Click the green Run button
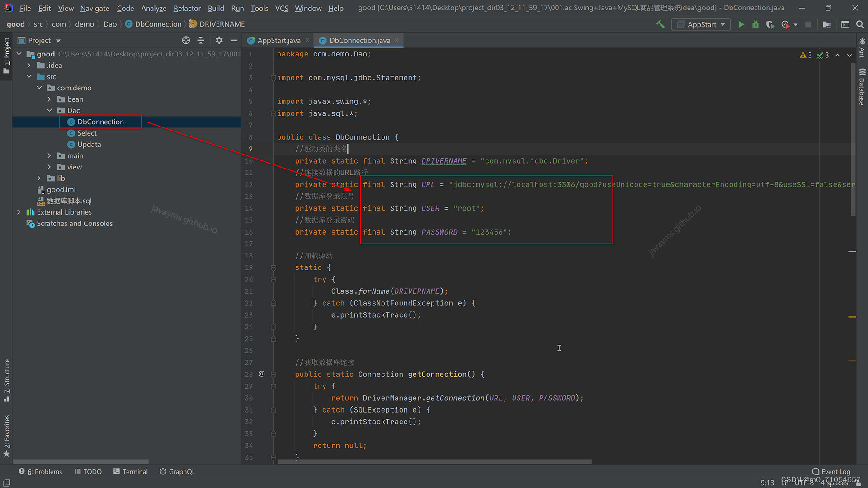 [x=741, y=24]
